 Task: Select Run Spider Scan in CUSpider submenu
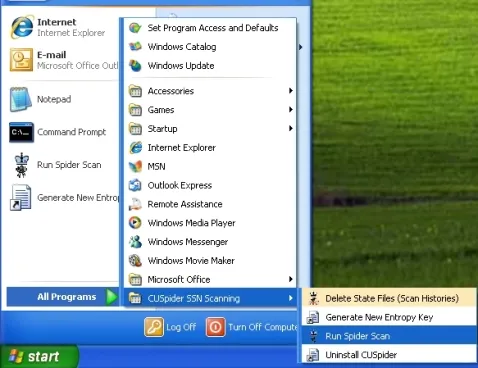(389, 336)
